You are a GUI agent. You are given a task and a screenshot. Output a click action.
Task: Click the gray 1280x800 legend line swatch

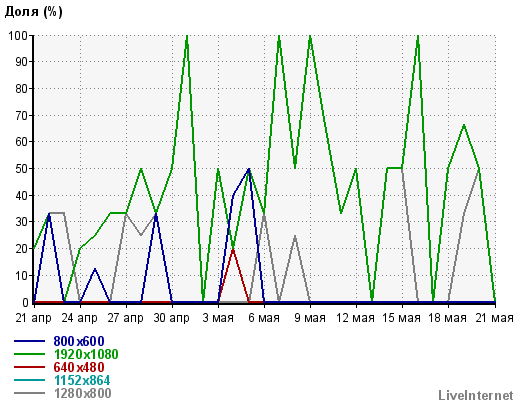tap(29, 393)
